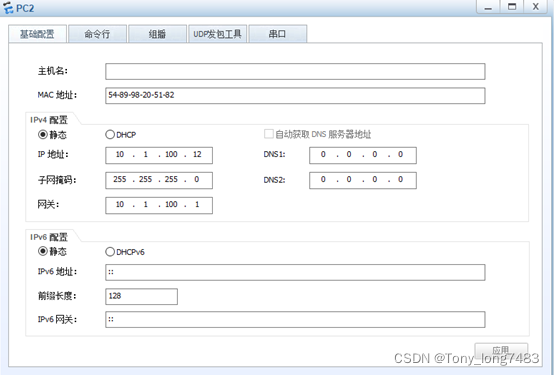Click the IPv6 地址 input field
The width and height of the screenshot is (554, 375).
[x=295, y=273]
